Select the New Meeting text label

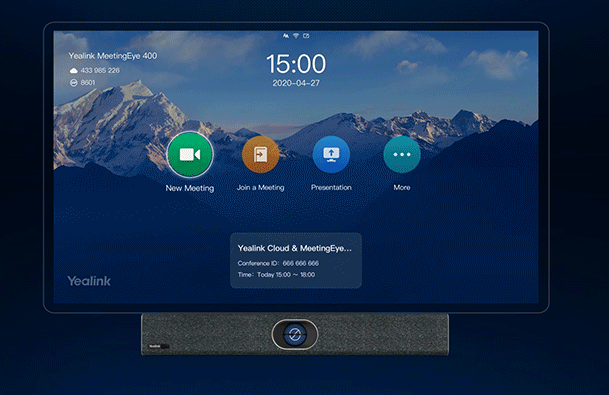[x=190, y=188]
